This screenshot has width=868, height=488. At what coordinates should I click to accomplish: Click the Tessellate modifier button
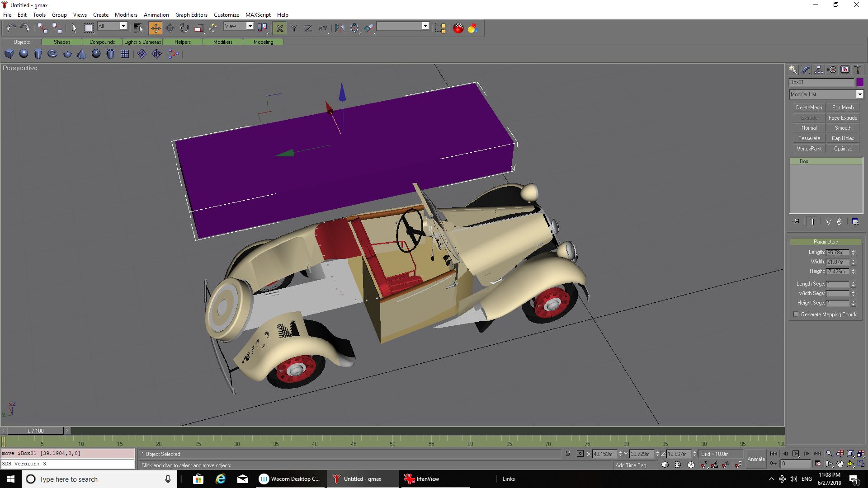pos(809,138)
